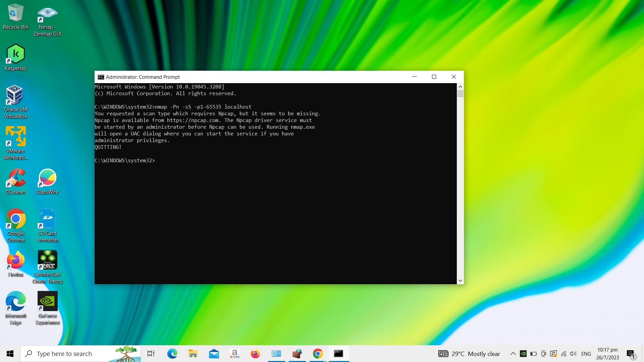
Task: Open Amazon shortcut on the taskbar
Action: click(234, 354)
